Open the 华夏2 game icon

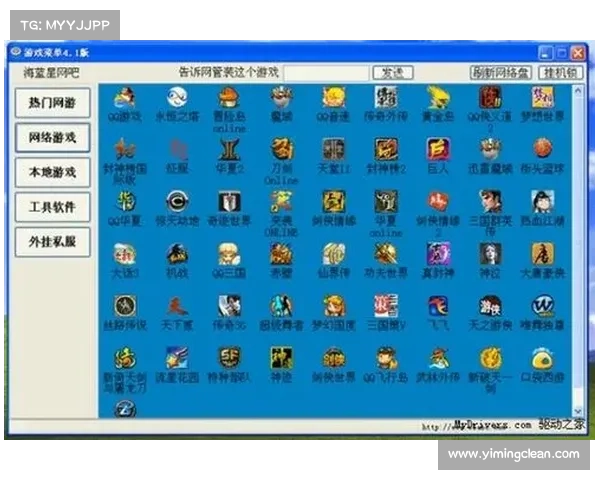(x=229, y=149)
